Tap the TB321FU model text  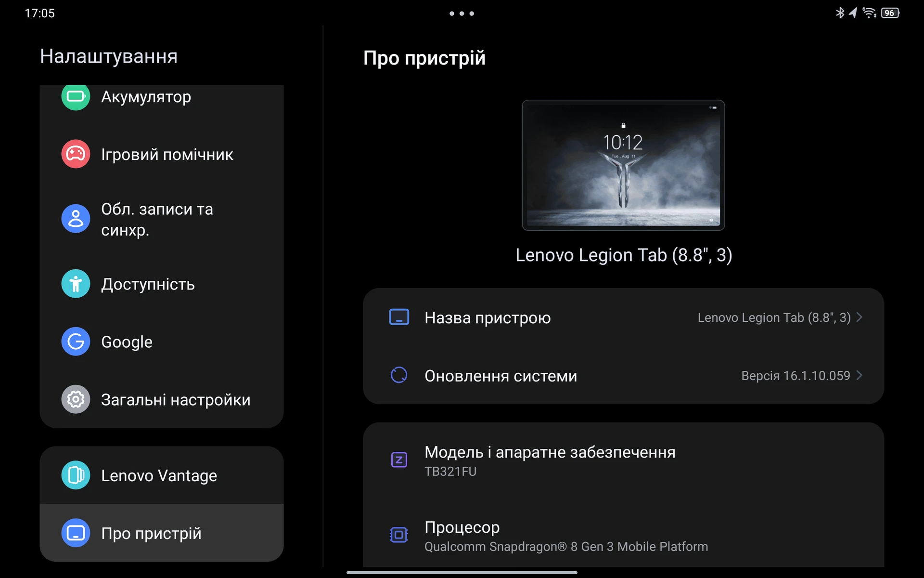pos(450,472)
